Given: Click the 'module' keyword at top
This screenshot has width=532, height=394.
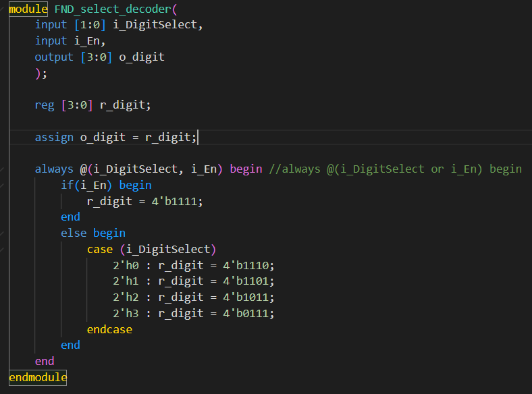Looking at the screenshot, I should (x=28, y=9).
